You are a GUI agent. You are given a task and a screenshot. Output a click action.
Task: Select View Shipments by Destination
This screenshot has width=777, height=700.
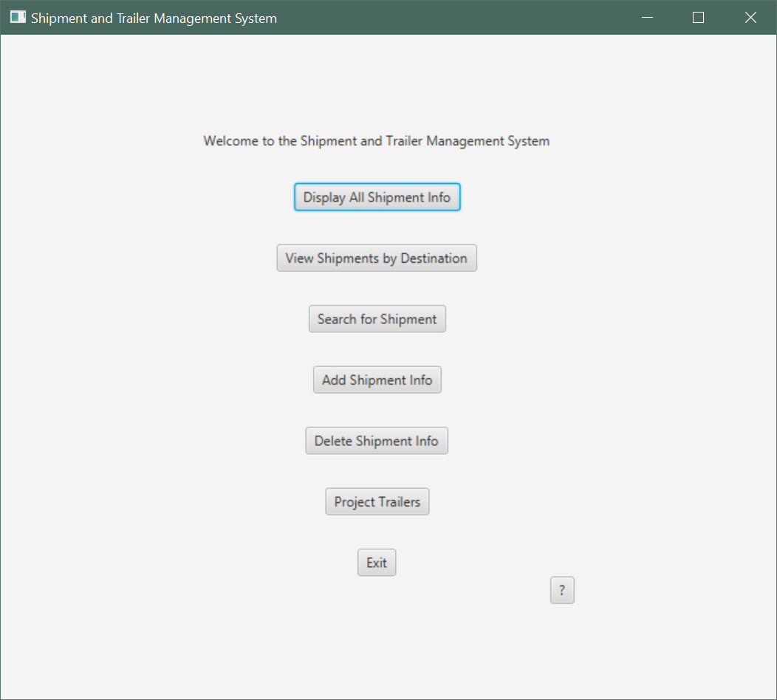[x=377, y=258]
